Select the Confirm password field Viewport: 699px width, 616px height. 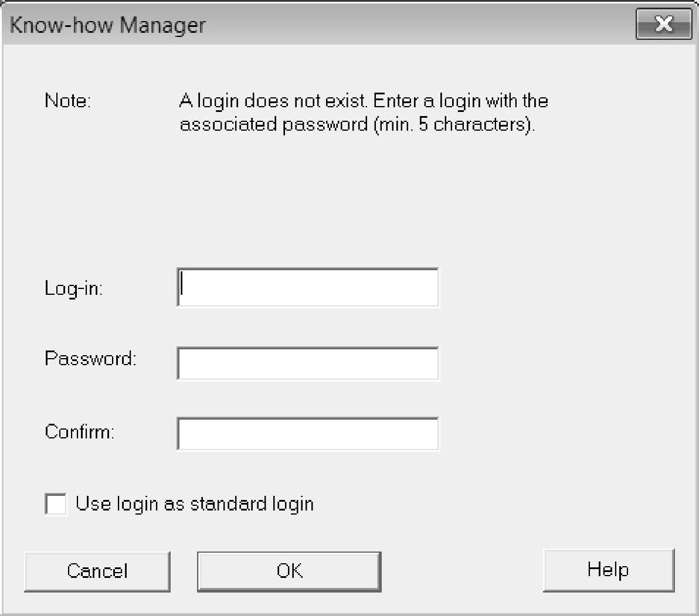pyautogui.click(x=307, y=434)
